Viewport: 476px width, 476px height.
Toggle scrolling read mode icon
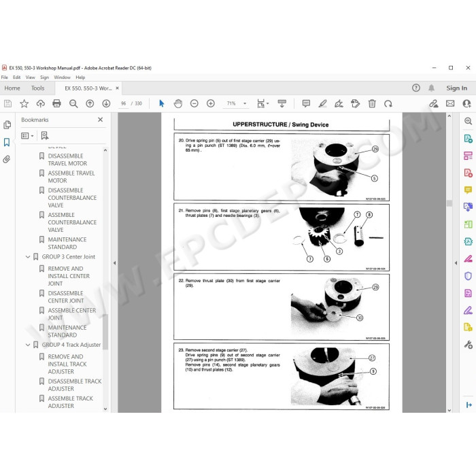(282, 103)
